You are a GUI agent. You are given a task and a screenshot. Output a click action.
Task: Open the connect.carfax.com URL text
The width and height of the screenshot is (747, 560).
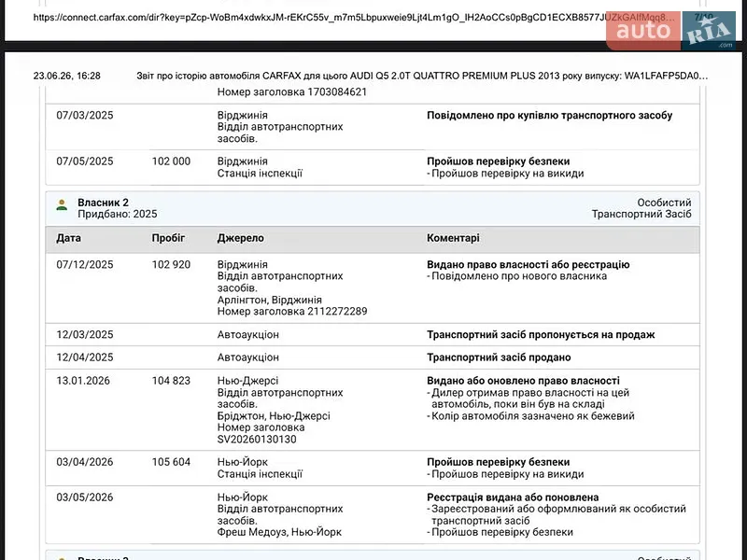(354, 18)
